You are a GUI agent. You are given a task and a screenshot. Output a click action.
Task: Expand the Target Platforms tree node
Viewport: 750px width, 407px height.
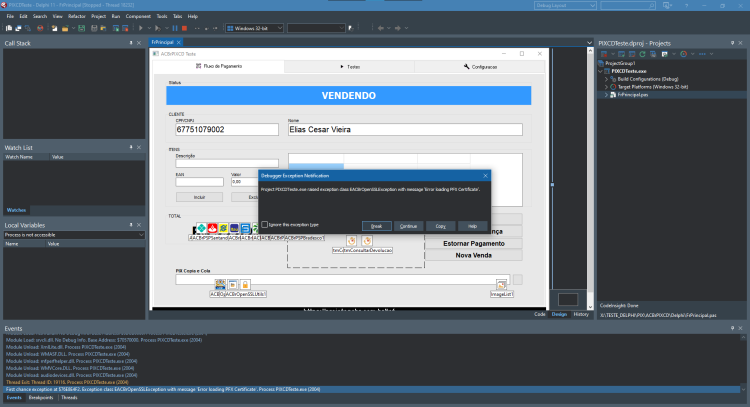click(x=607, y=87)
